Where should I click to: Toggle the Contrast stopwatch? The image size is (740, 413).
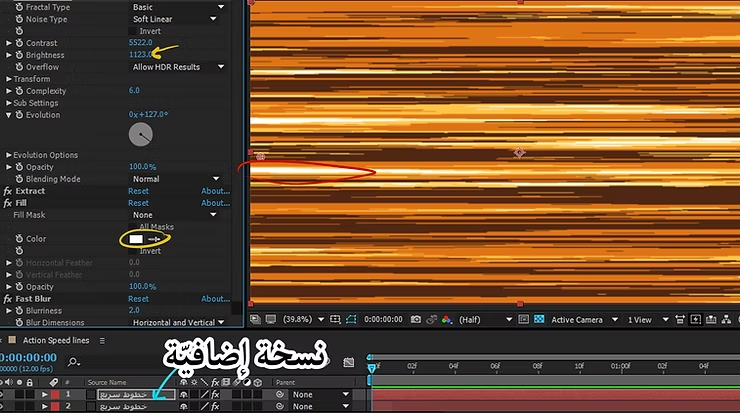click(19, 43)
